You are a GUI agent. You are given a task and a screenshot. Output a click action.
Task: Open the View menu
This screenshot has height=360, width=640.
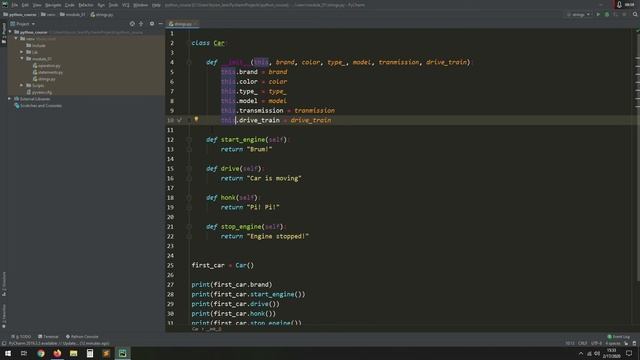point(37,5)
